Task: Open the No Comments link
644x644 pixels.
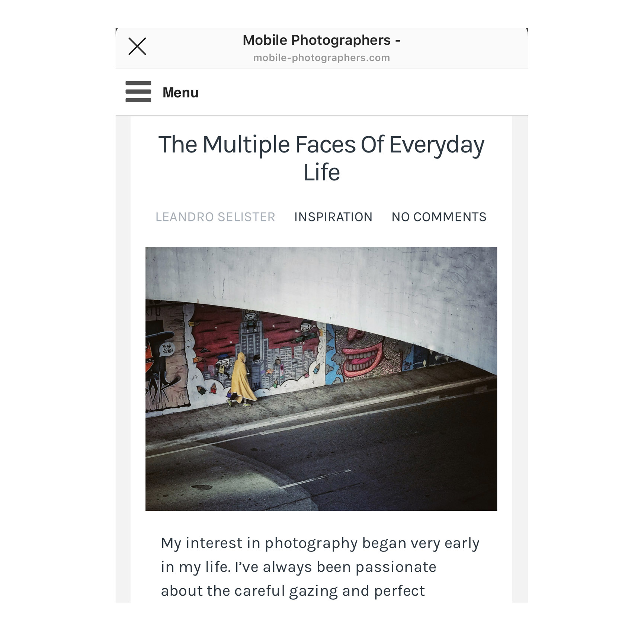Action: tap(439, 217)
